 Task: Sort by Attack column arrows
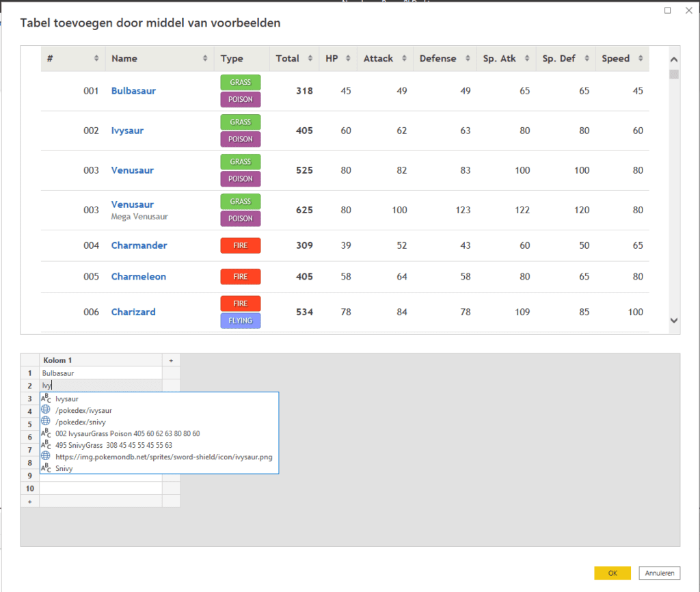coord(404,59)
